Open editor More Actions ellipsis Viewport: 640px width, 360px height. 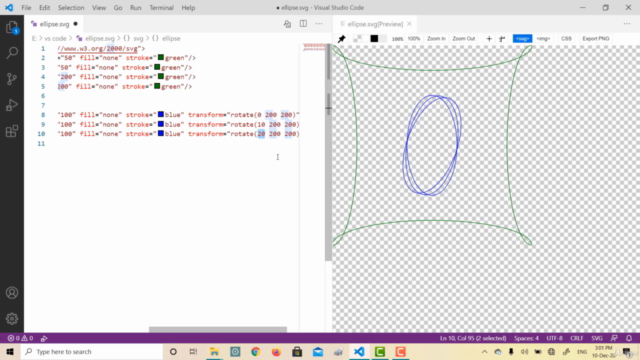pos(319,24)
